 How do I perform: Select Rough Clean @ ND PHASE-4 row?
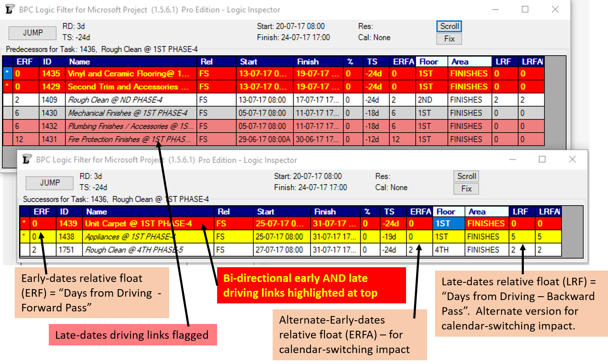(273, 100)
